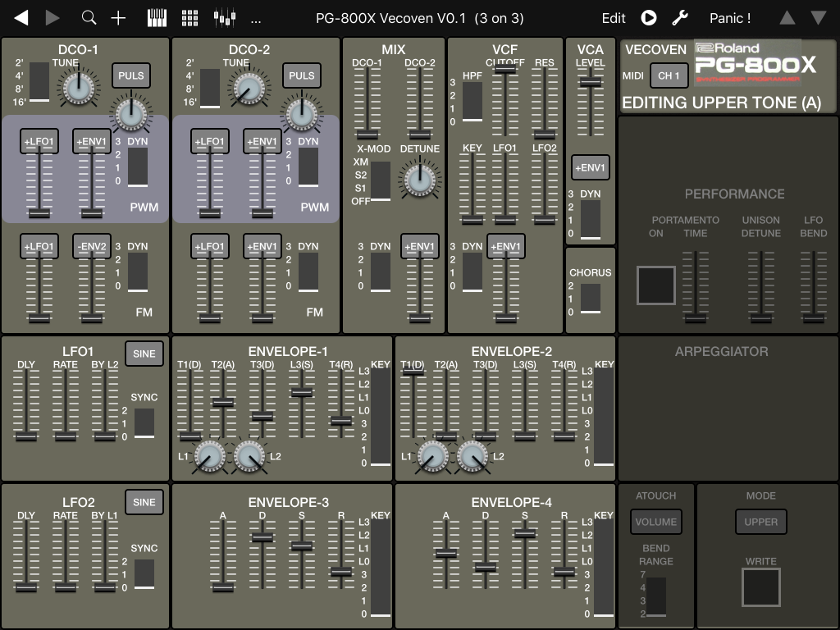Set Envelope-4 KEY follow selector
Screen dimensions: 840x630
(604, 568)
